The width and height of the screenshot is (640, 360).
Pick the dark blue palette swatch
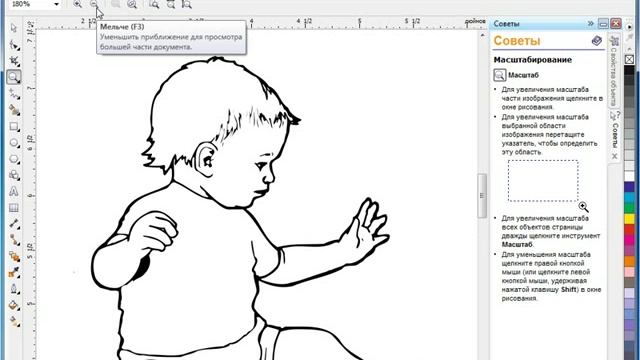click(x=629, y=187)
